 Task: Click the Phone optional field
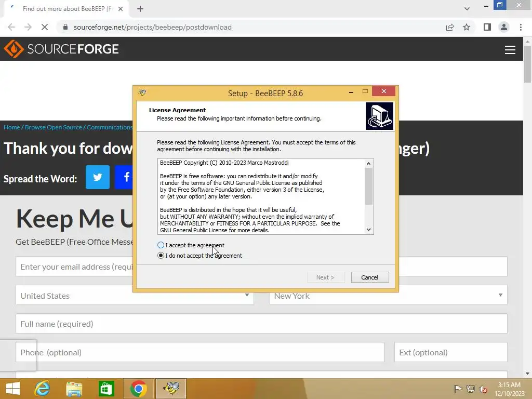[x=200, y=352]
